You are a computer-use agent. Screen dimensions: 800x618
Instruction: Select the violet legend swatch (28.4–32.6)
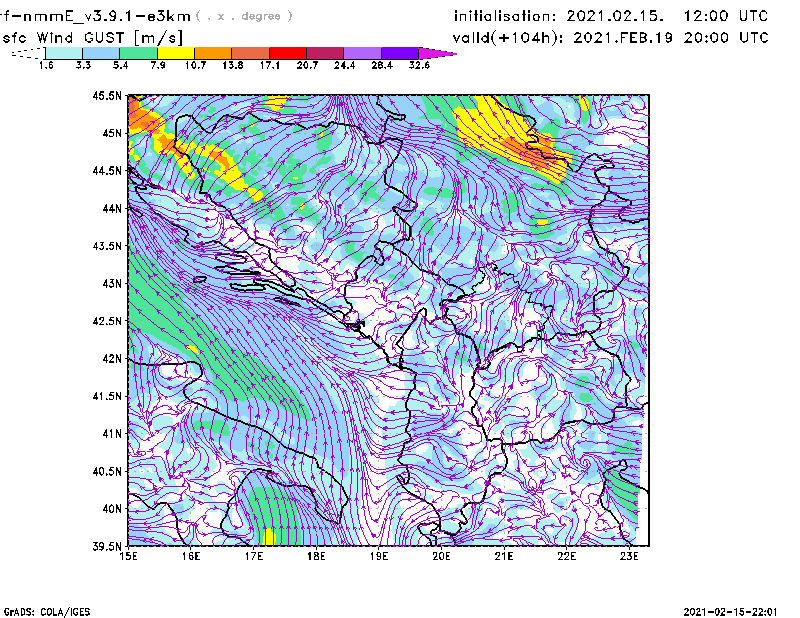tap(399, 53)
